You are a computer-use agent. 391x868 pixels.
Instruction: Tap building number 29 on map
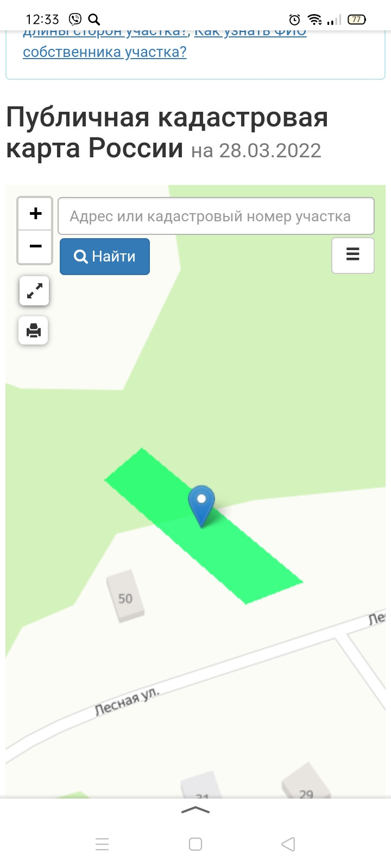tap(306, 786)
